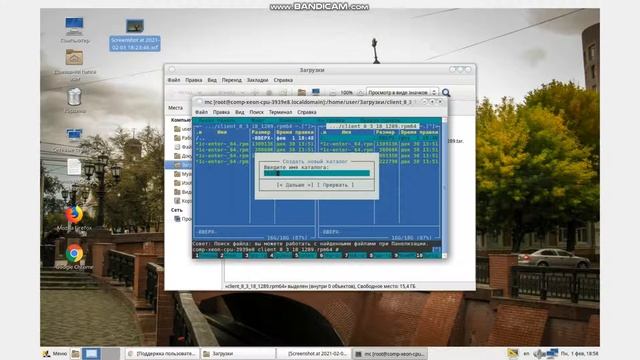Screen dimensions: 640x360
Task: Select the text document icon on desktop
Action: (x=74, y=167)
